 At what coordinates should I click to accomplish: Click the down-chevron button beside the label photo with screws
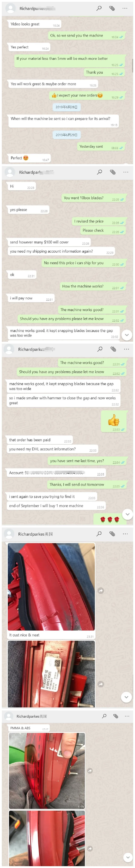tap(126, 697)
